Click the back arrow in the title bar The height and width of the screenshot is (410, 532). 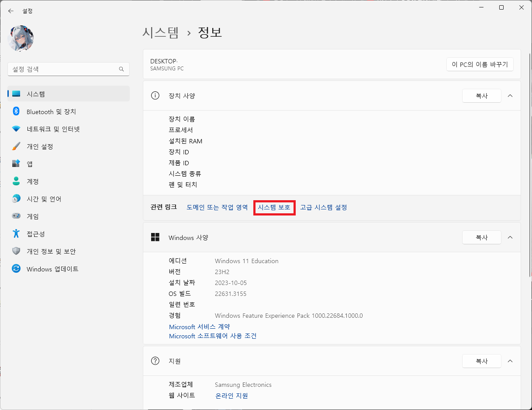(11, 11)
